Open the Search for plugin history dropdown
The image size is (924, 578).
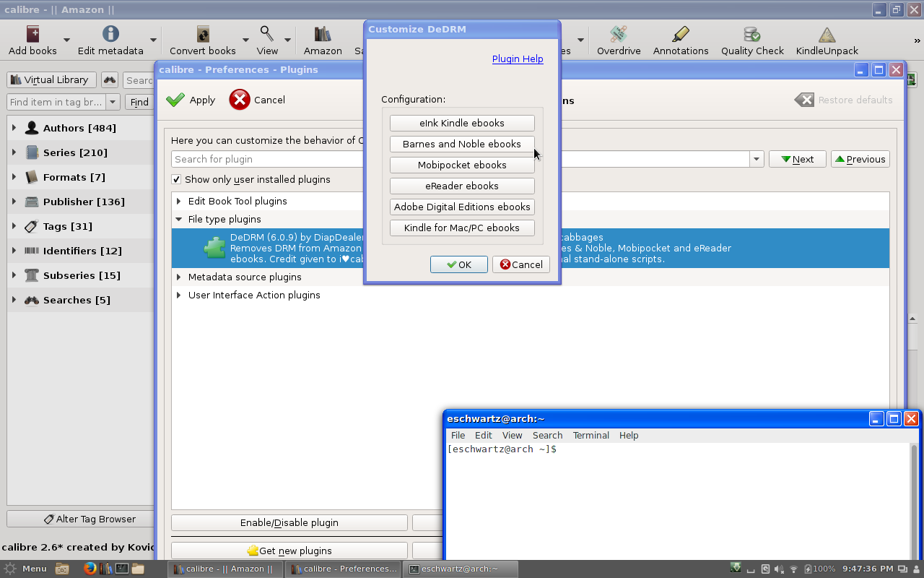757,159
